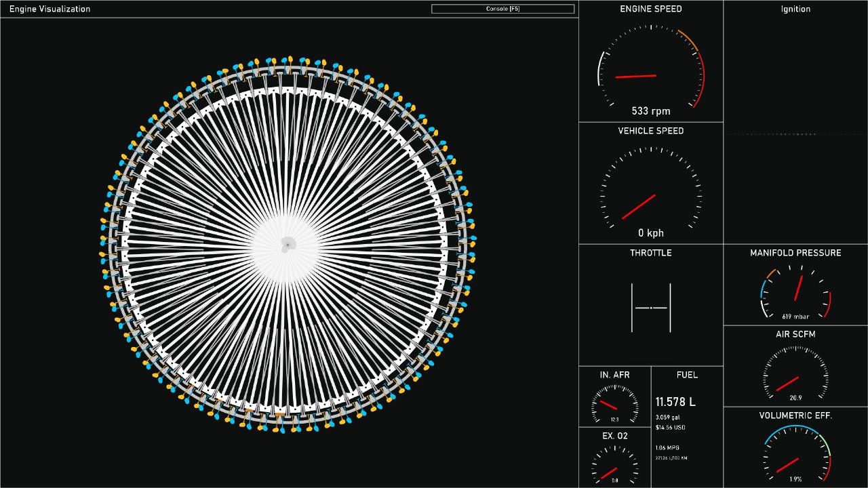This screenshot has height=488, width=868.
Task: Select the 533 rpm readout
Action: (651, 111)
